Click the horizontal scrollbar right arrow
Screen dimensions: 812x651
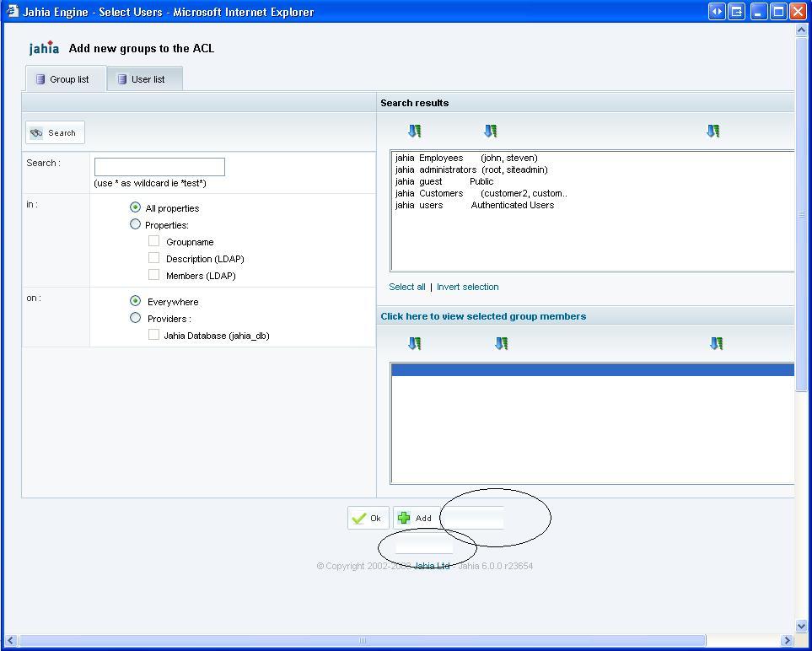pos(788,641)
